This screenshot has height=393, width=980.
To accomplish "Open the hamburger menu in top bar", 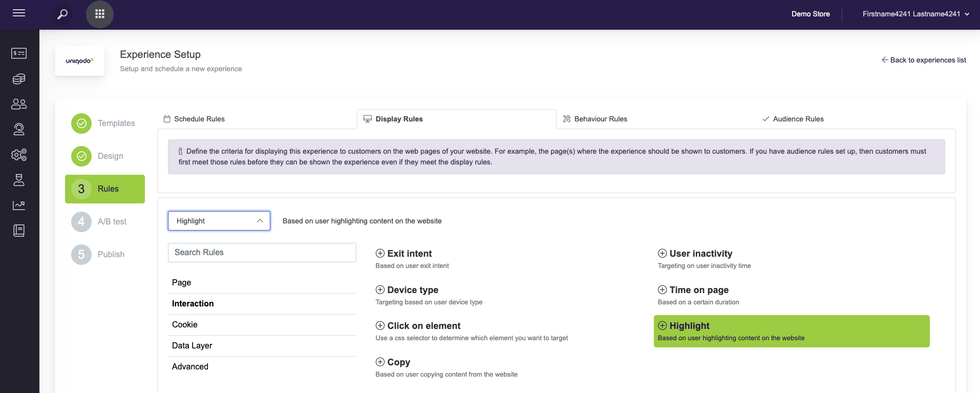I will coord(19,13).
